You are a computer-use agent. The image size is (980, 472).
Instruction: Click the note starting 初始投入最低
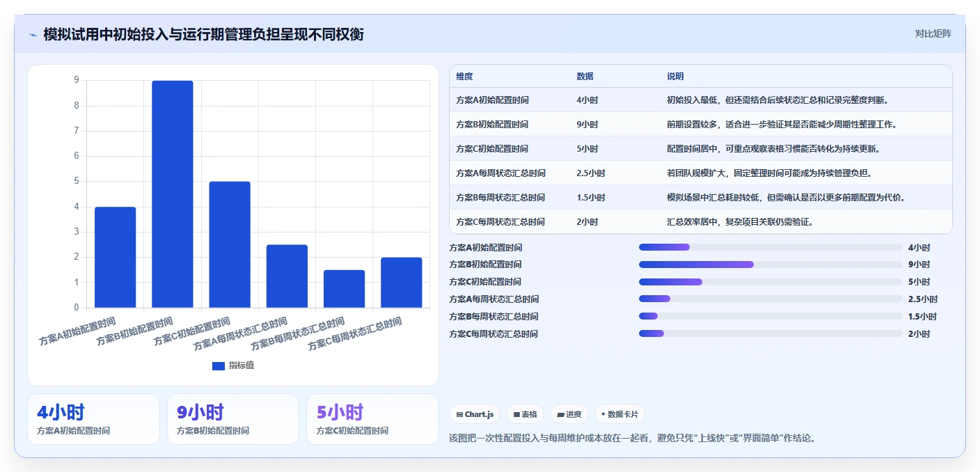click(x=777, y=100)
